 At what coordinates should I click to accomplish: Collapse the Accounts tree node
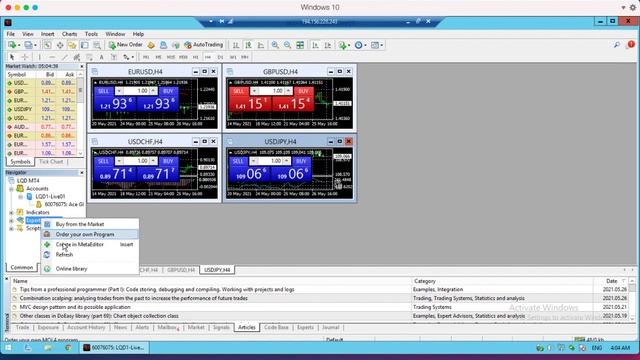click(11, 189)
